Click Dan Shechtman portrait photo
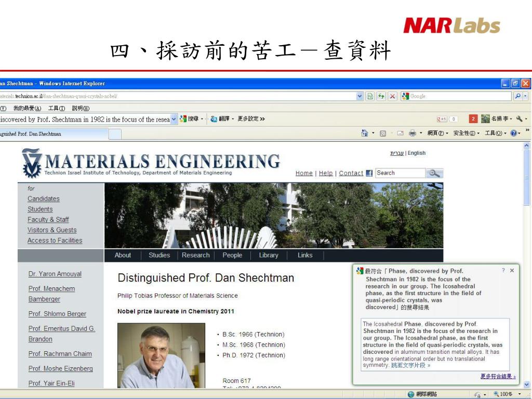Screen dimensions: 532x399 [161, 355]
